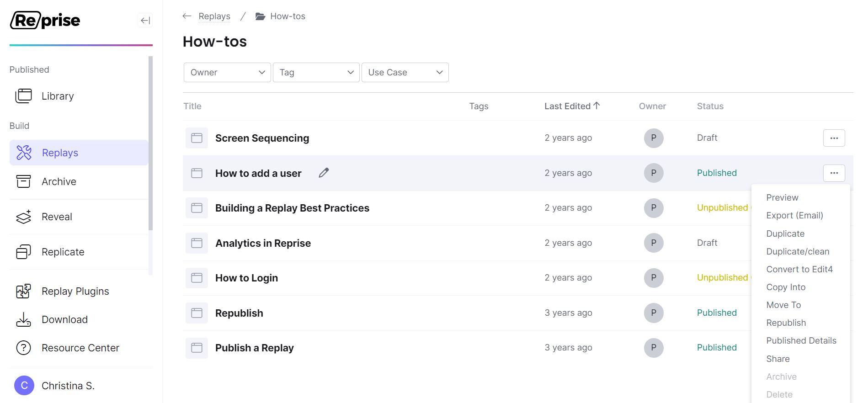Open the Resource Center question icon
The width and height of the screenshot is (868, 403).
(24, 348)
